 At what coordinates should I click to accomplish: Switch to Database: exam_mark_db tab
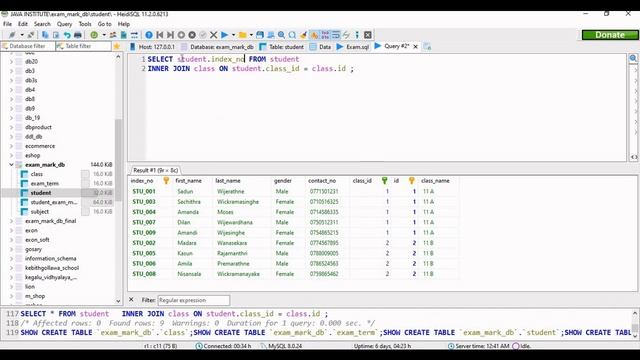(217, 47)
